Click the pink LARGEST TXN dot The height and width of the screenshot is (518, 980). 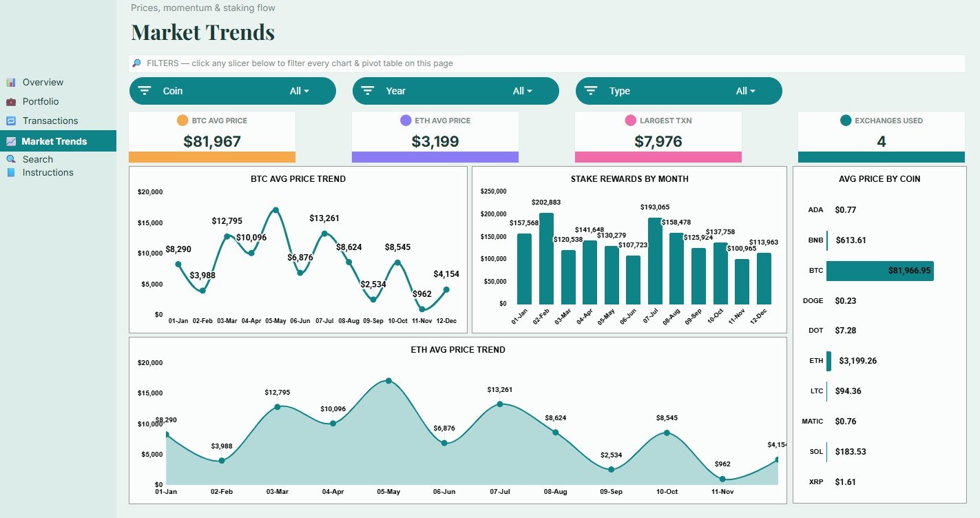[x=630, y=121]
